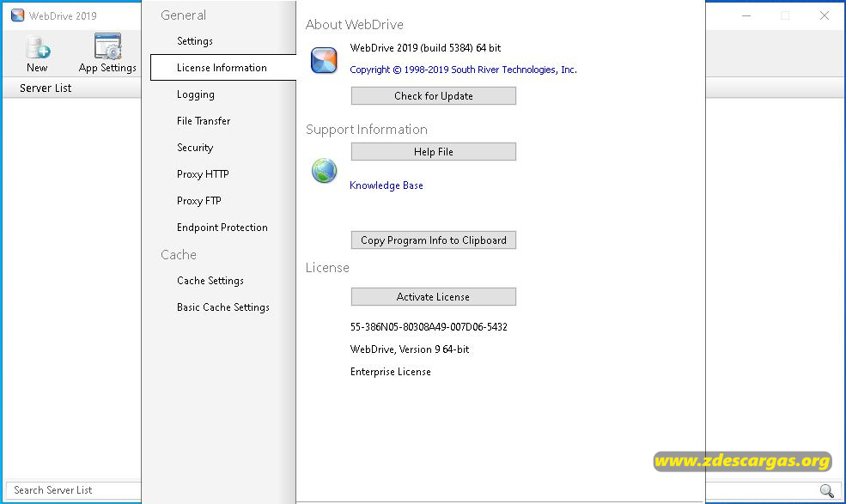This screenshot has height=504, width=846.
Task: Click the General section heading
Action: [x=184, y=15]
